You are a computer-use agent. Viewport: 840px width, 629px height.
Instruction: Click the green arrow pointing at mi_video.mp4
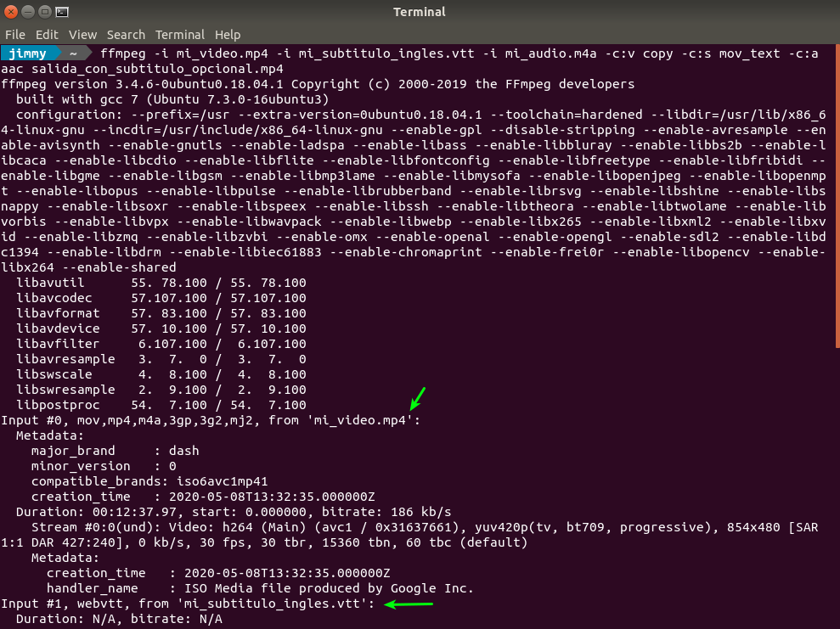pos(416,398)
